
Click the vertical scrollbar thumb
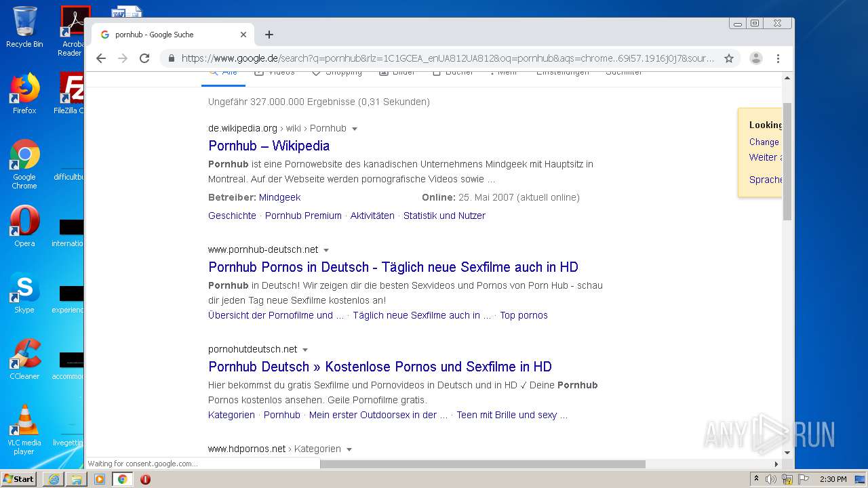[x=787, y=161]
